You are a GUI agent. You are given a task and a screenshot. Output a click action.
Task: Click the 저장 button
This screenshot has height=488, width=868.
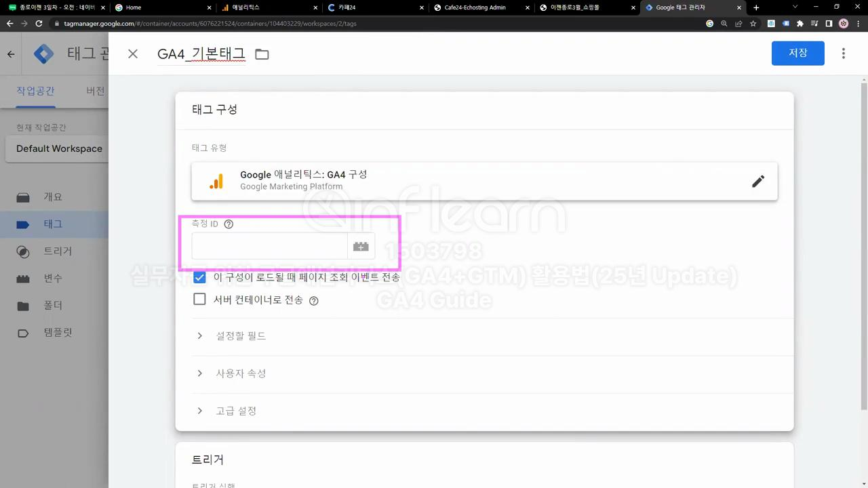(797, 53)
